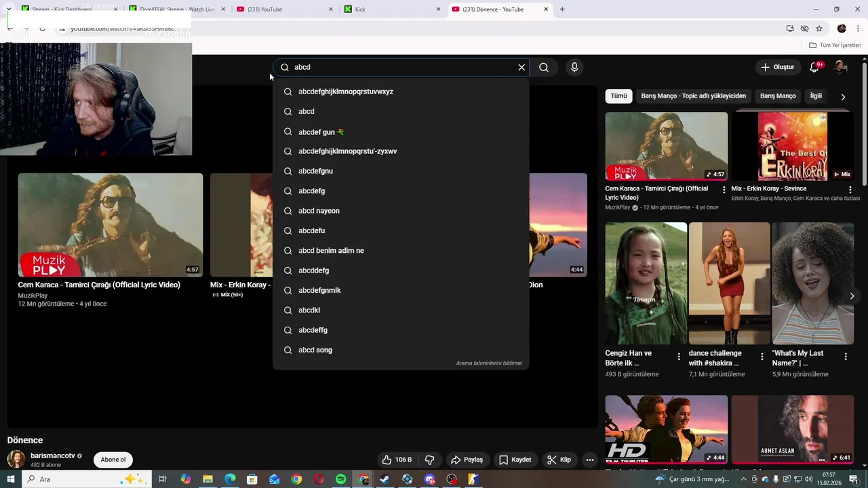Subscribe with the Abone ol button
The width and height of the screenshot is (868, 488).
(113, 460)
